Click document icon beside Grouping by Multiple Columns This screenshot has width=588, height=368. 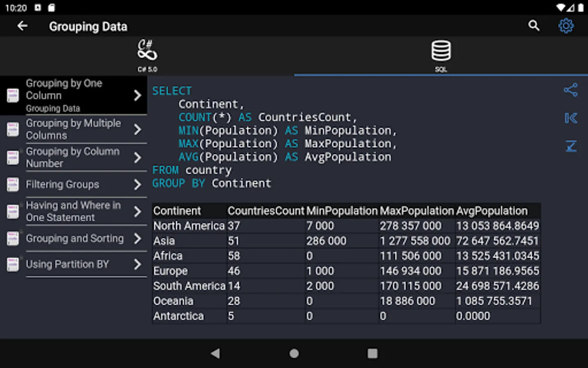click(x=13, y=130)
